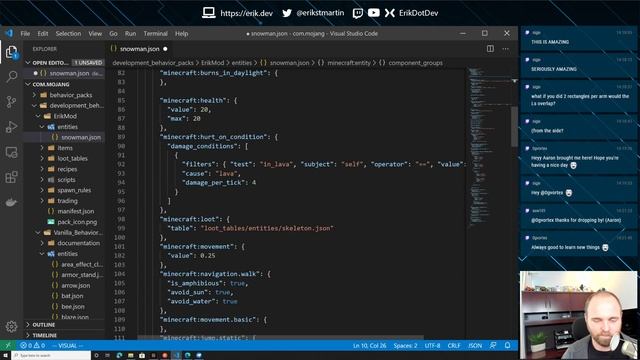Viewport: 640px width, 360px height.
Task: Open the Edit menu
Action: [43, 33]
